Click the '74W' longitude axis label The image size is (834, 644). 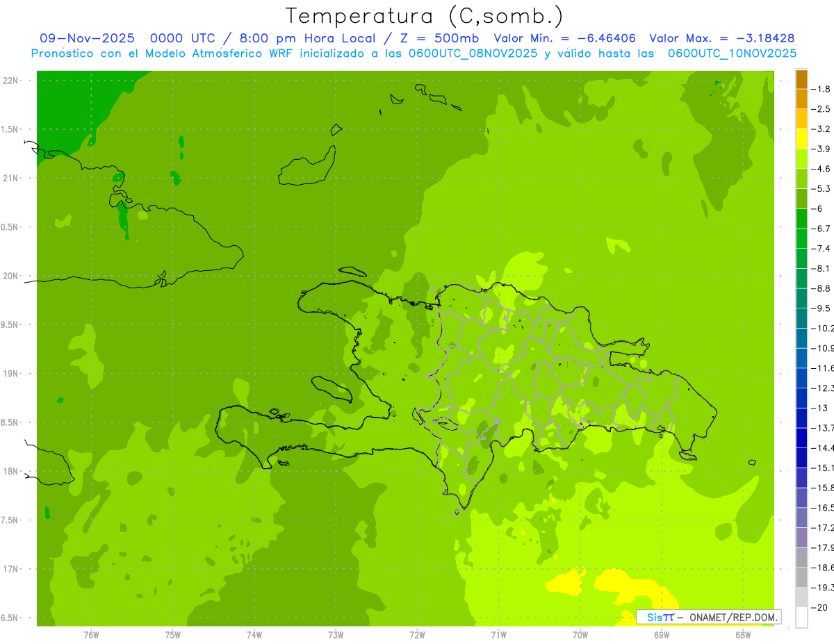(x=254, y=634)
